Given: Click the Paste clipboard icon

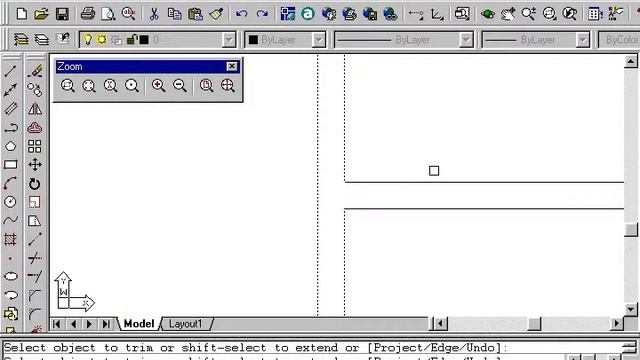Looking at the screenshot, I should point(196,14).
